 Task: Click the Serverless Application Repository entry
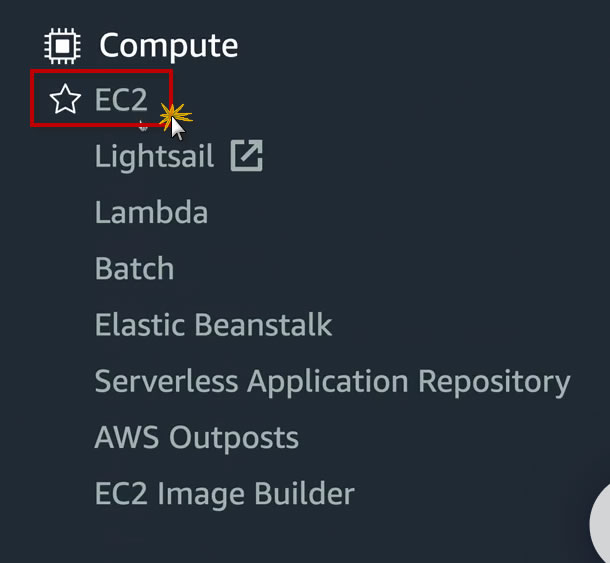[332, 381]
